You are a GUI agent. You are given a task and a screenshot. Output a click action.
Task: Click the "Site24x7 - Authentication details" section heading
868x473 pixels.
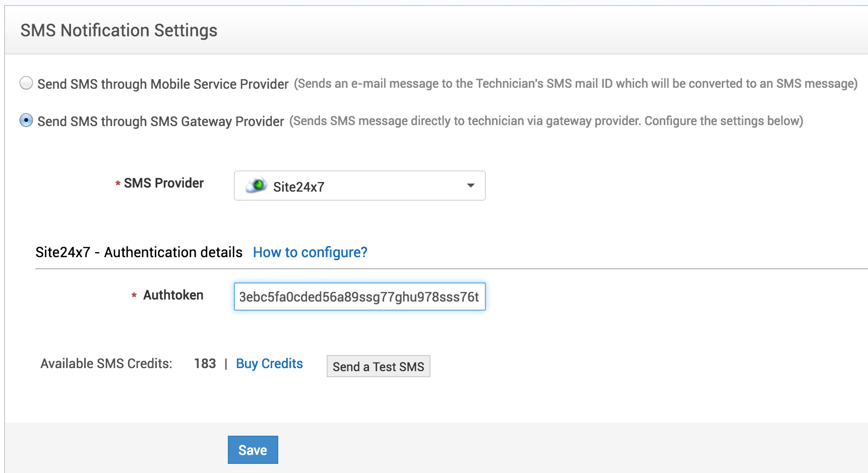click(x=139, y=252)
